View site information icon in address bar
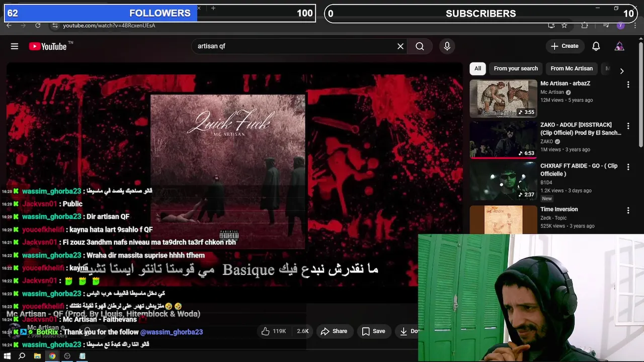 (55, 25)
